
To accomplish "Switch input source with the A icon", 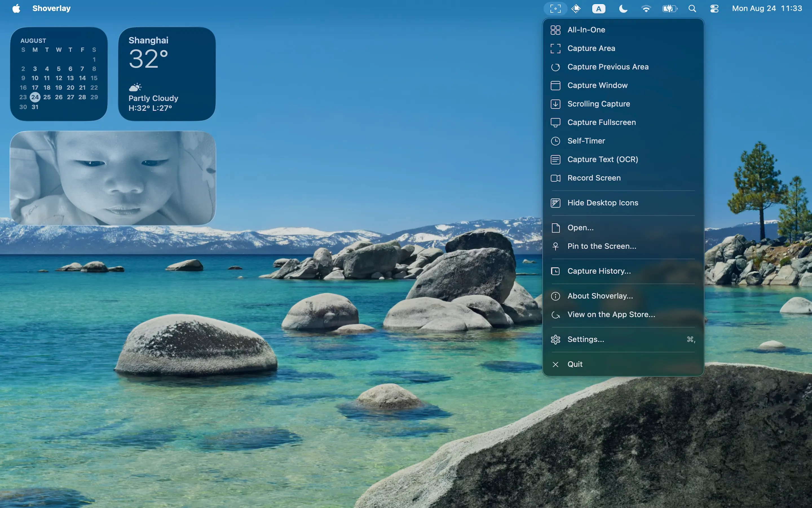I will pyautogui.click(x=599, y=8).
